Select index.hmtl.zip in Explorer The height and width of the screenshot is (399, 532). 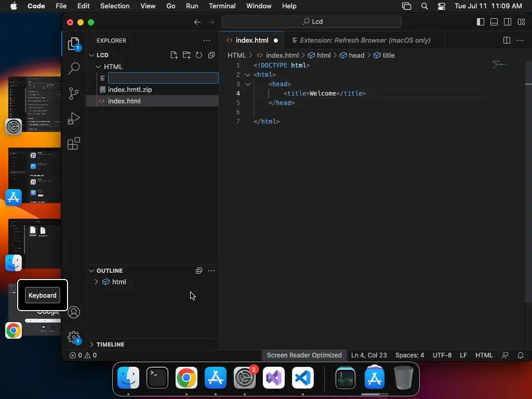(x=152, y=89)
